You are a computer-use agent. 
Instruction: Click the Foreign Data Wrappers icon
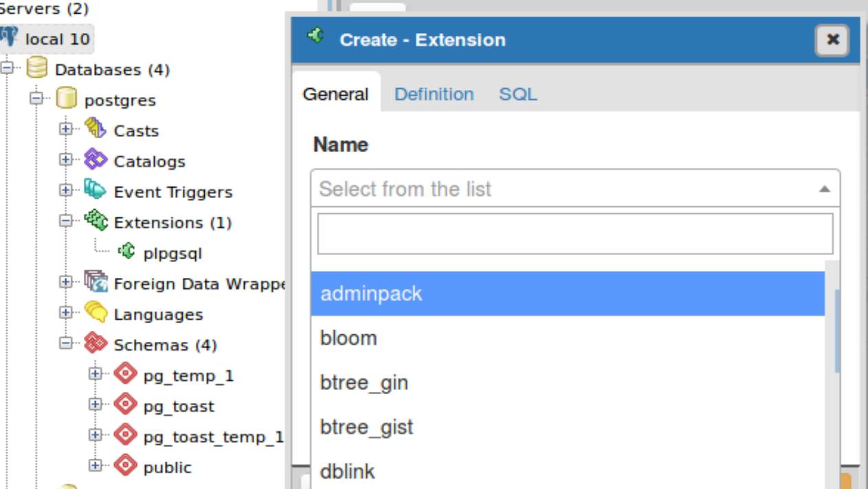[x=95, y=282]
